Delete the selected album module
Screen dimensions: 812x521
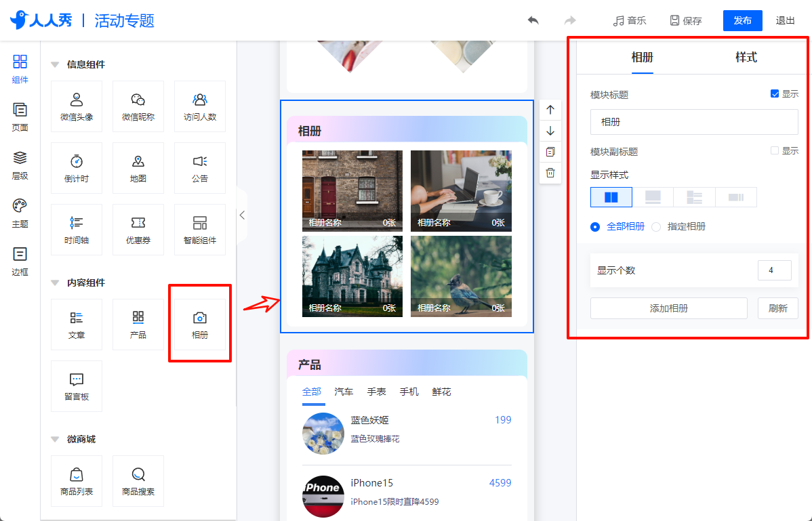pos(550,173)
